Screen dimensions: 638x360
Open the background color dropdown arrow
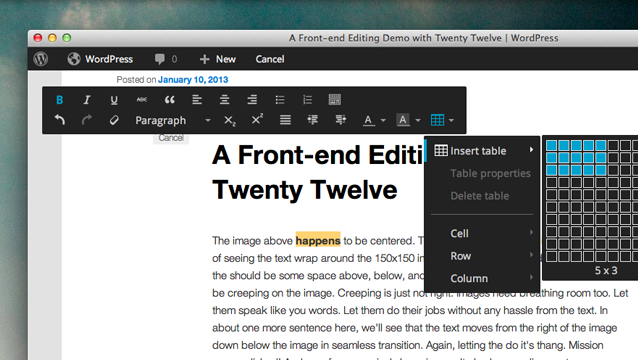418,120
